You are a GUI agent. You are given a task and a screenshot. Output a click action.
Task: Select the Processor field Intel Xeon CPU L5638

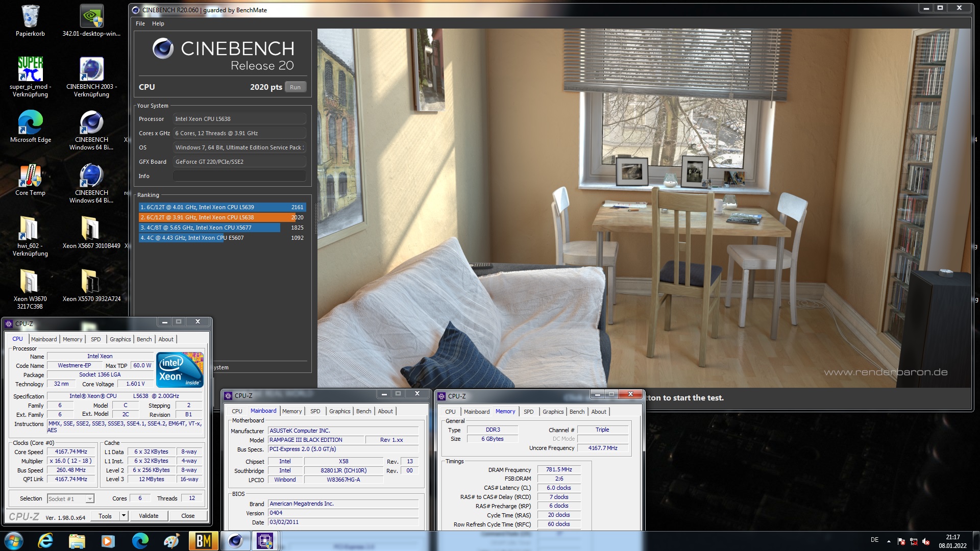(x=239, y=119)
